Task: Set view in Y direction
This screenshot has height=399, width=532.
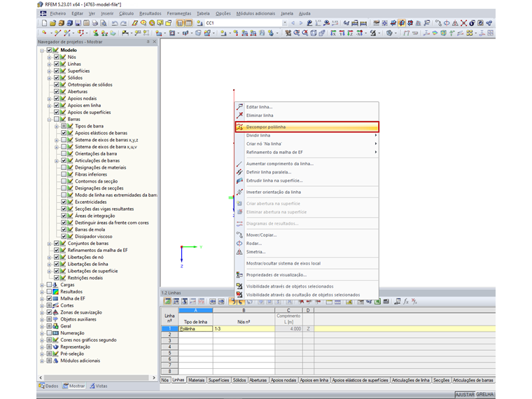Action: click(342, 33)
